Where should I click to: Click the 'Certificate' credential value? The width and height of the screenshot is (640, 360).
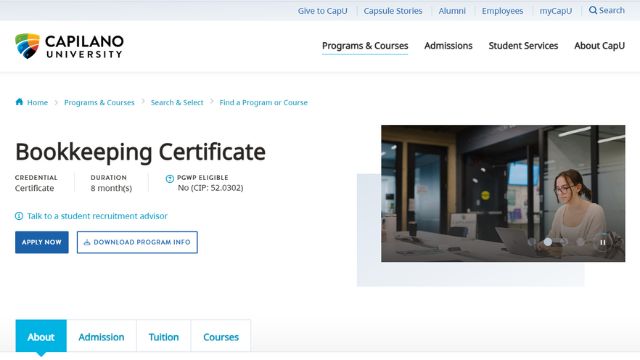(x=34, y=188)
